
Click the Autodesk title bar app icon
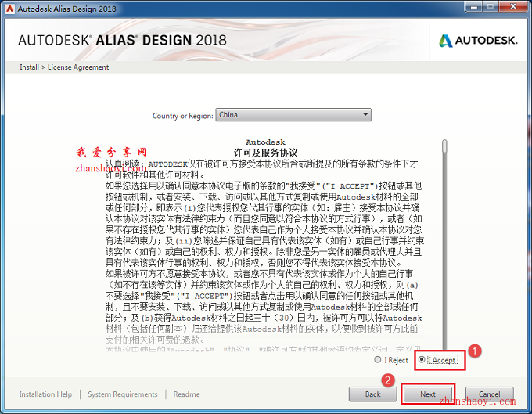[x=9, y=9]
